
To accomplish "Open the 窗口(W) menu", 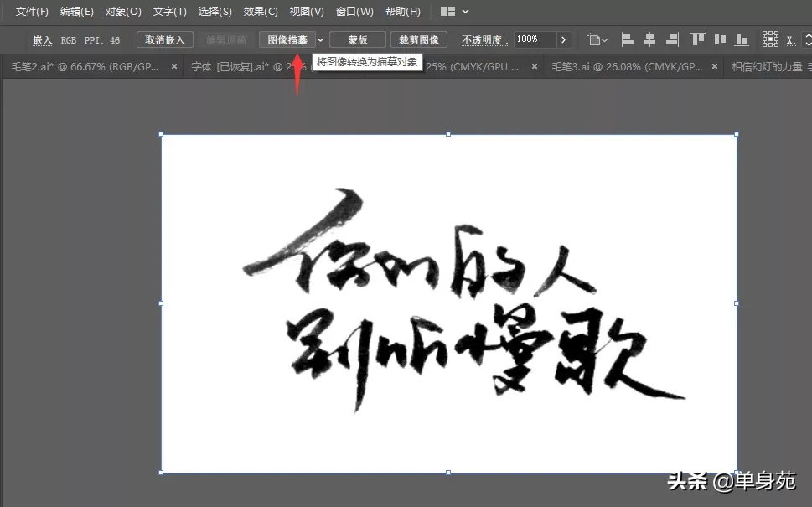I will [354, 12].
